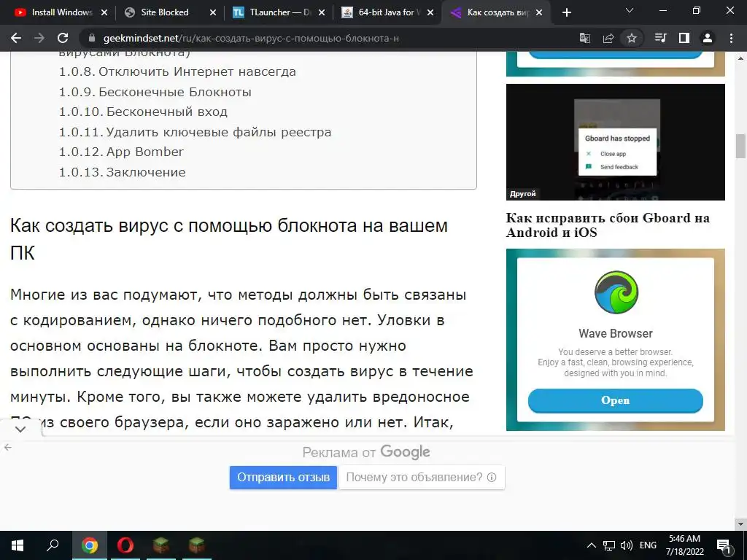Close the TLauncher tab
The width and height of the screenshot is (747, 560).
click(x=322, y=12)
